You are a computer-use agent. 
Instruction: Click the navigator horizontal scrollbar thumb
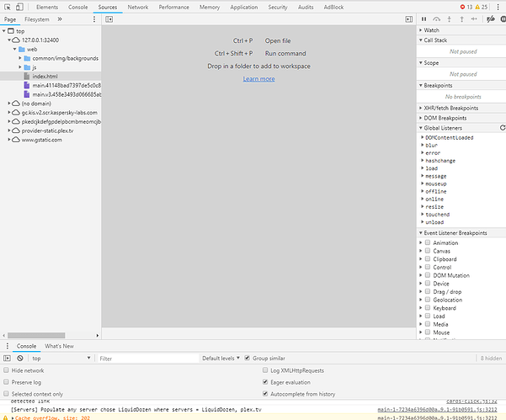click(36, 336)
